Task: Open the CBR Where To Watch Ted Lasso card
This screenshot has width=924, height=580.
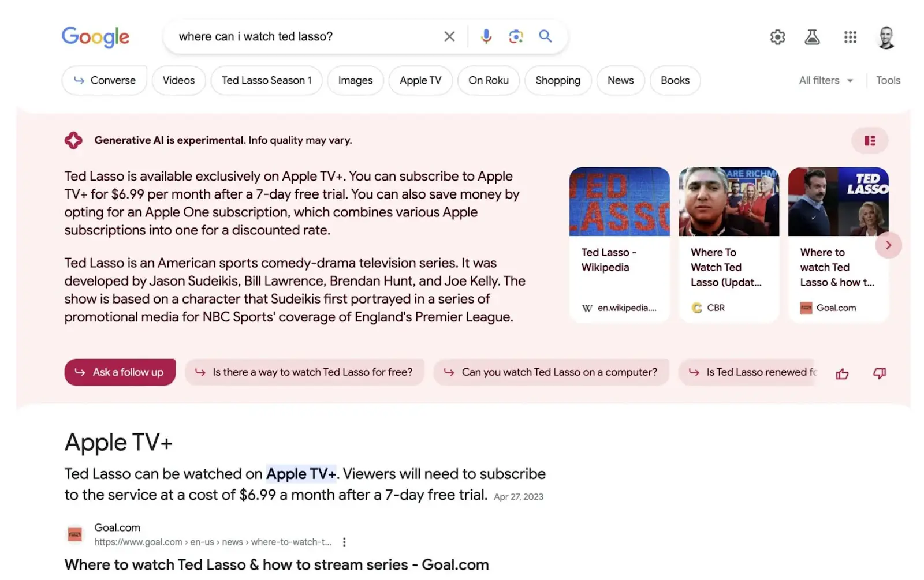Action: click(729, 245)
